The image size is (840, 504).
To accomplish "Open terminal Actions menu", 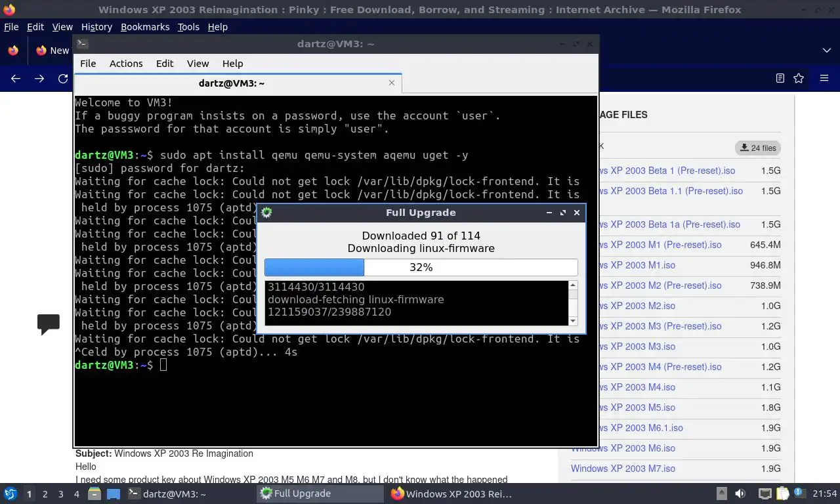I will [126, 64].
